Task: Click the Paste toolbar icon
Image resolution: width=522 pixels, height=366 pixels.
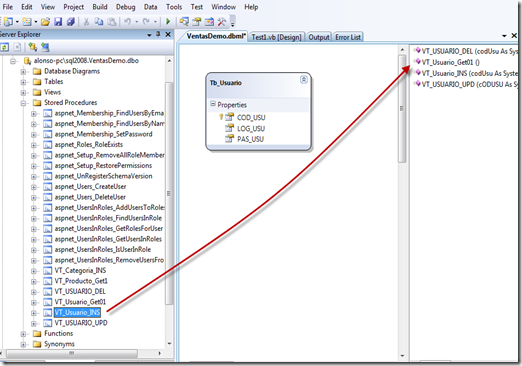Action: coord(112,22)
